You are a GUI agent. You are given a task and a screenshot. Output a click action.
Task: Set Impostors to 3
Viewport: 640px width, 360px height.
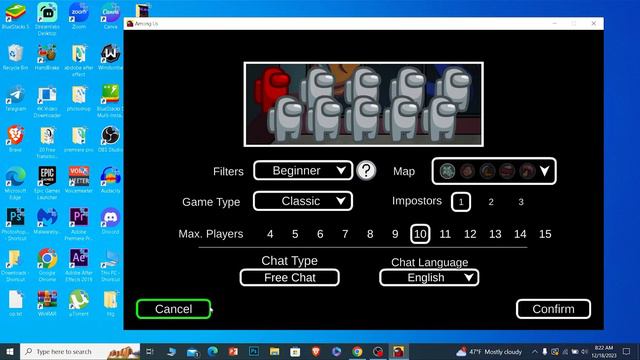pos(521,202)
